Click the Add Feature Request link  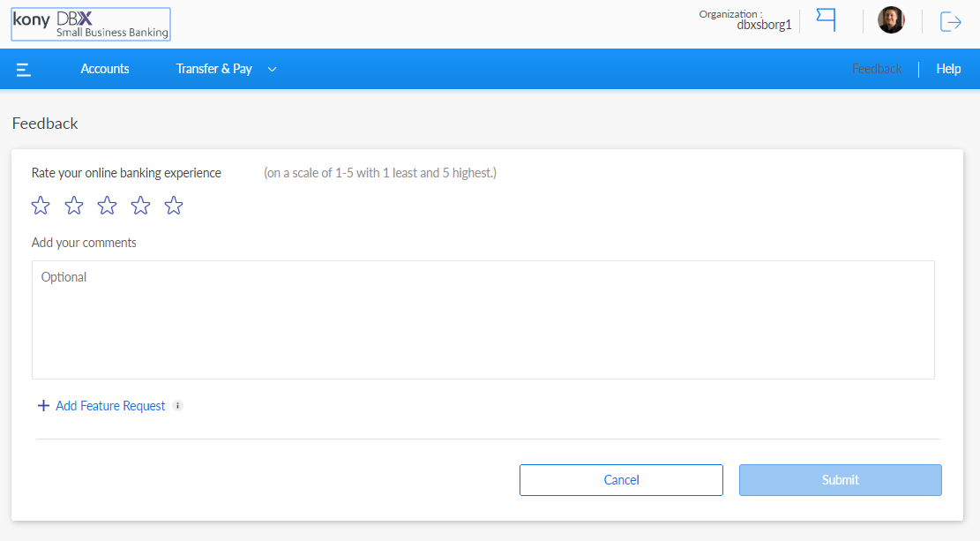pyautogui.click(x=110, y=406)
